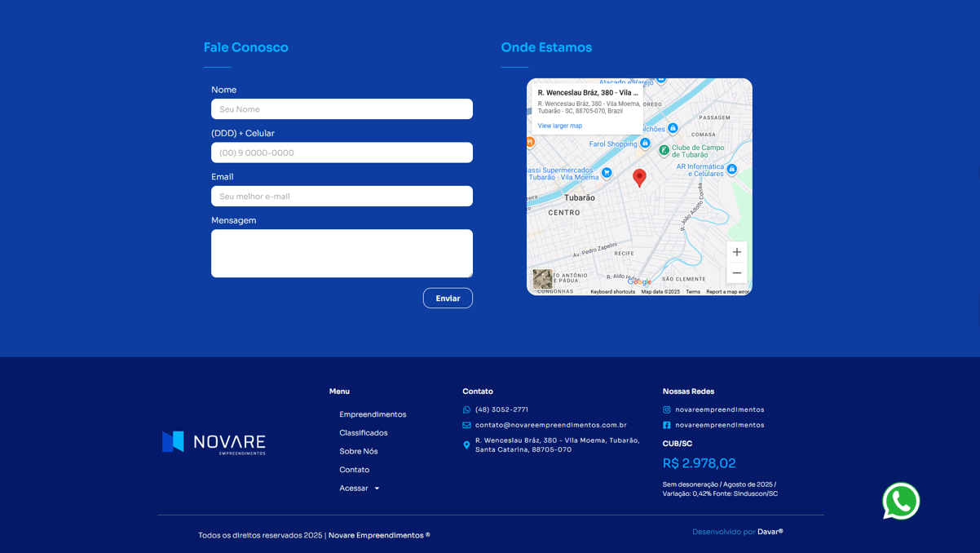
Task: Click the red location pin on map
Action: coord(639,177)
